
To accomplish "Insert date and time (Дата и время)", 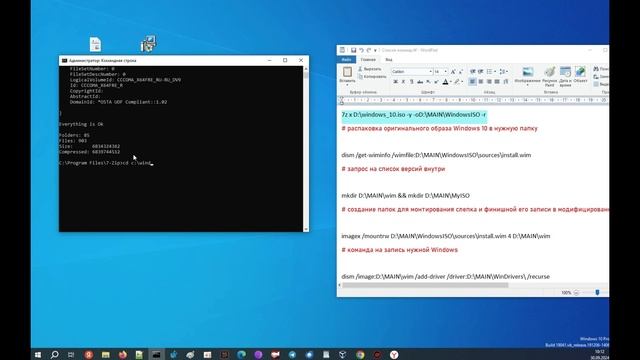I will point(565,72).
